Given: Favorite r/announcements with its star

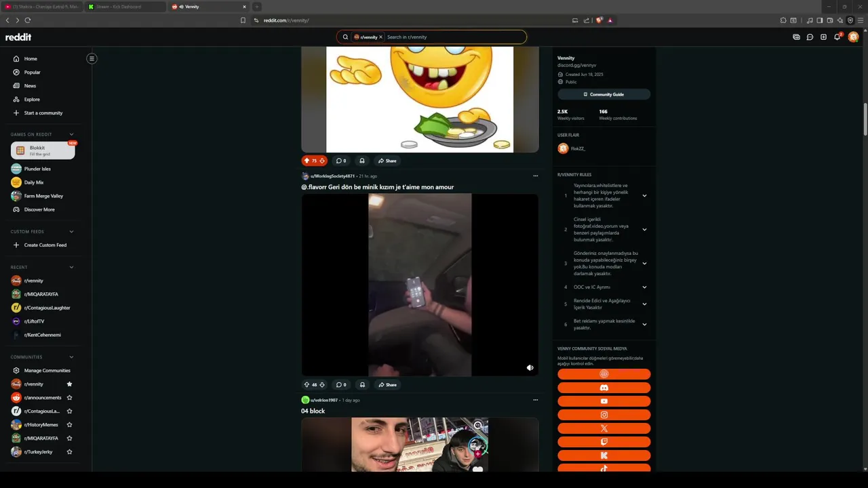Looking at the screenshot, I should (69, 398).
